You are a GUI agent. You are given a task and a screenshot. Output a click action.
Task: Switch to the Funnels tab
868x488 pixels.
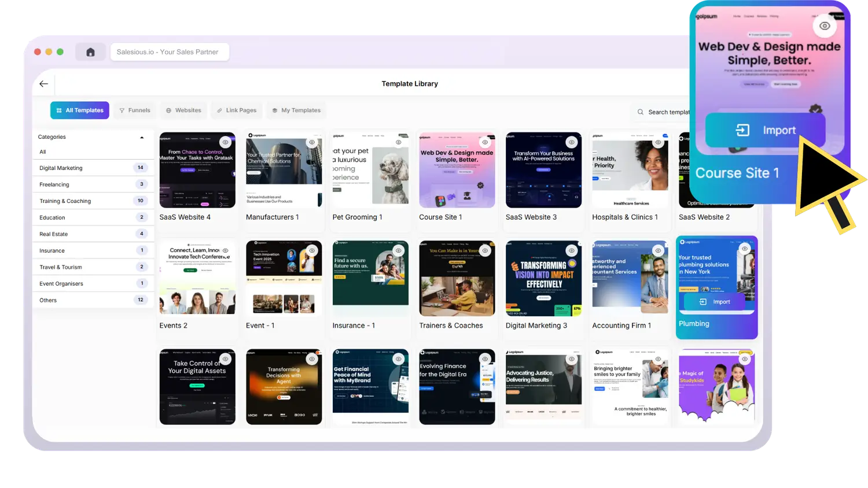134,110
